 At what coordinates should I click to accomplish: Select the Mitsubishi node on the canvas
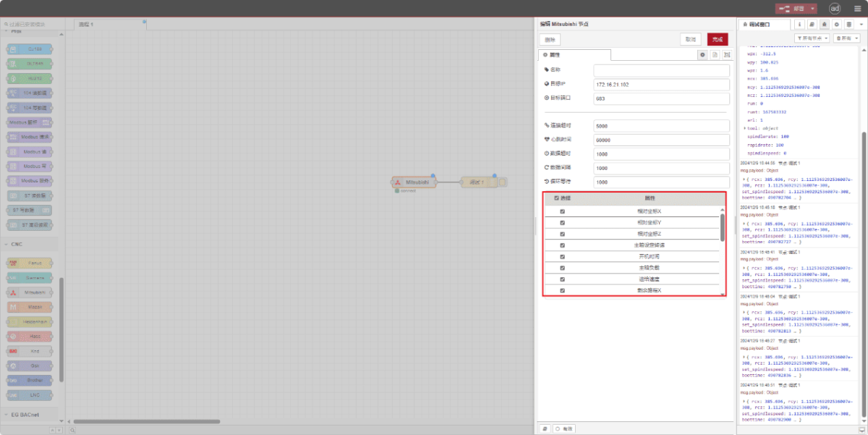414,182
